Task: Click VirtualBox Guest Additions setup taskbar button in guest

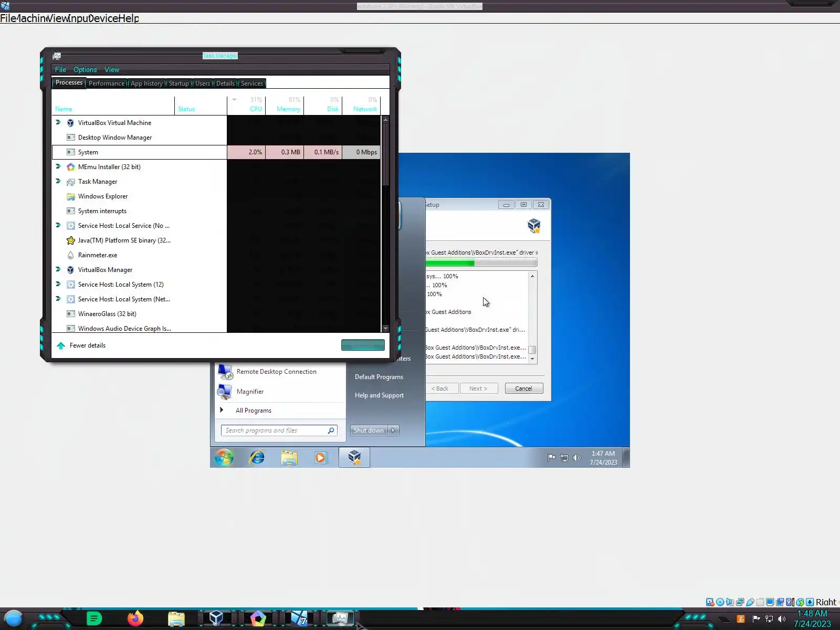Action: (354, 457)
